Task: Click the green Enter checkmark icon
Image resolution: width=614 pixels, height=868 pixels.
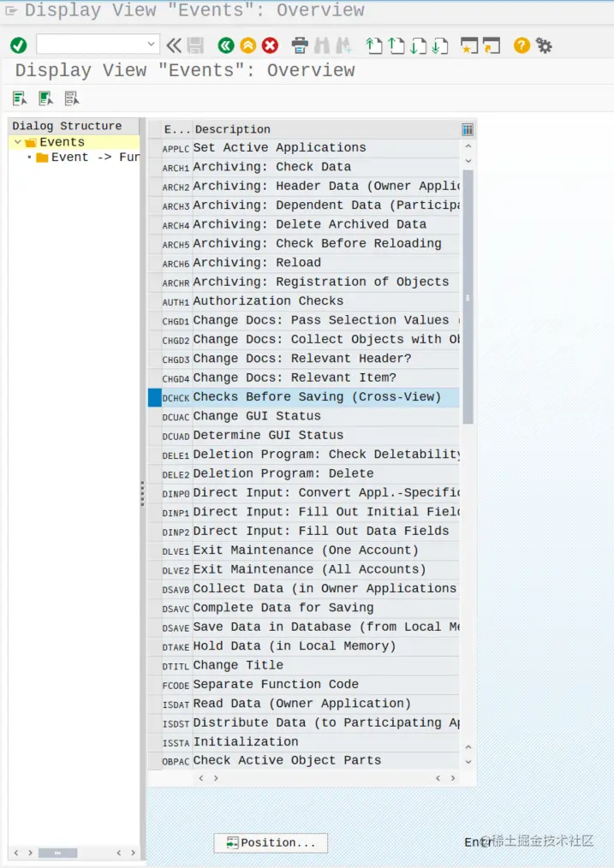Action: [19, 45]
